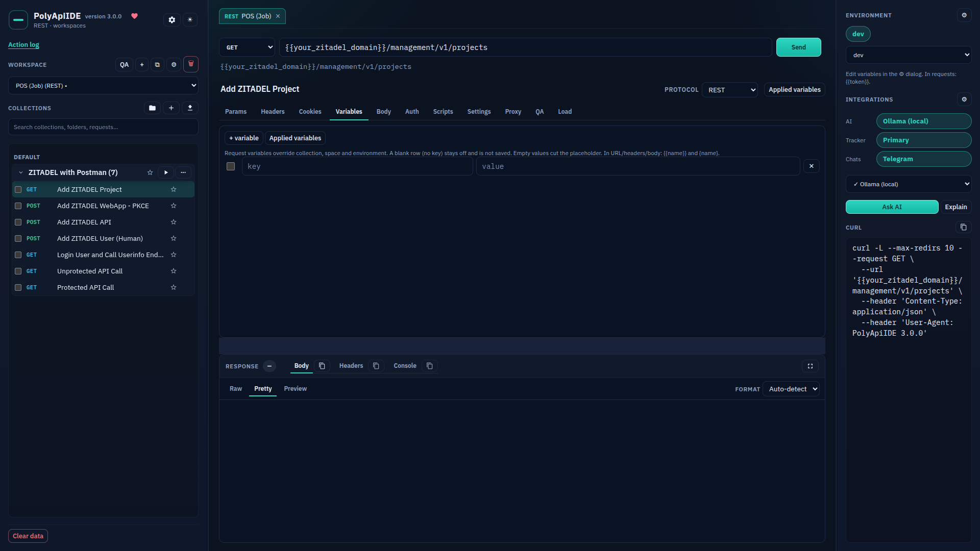Viewport: 980px width, 551px height.
Task: Create a new collection folder icon
Action: pos(152,108)
